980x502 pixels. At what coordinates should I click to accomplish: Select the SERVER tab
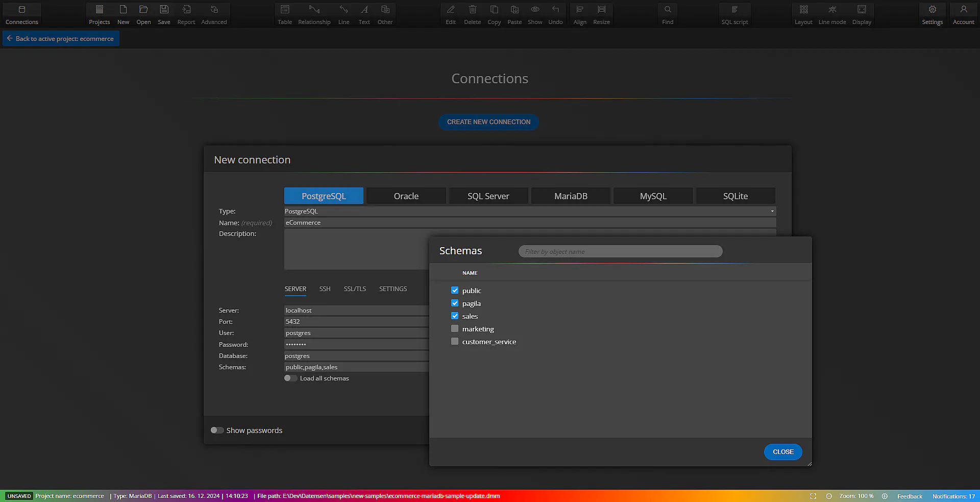click(x=296, y=289)
